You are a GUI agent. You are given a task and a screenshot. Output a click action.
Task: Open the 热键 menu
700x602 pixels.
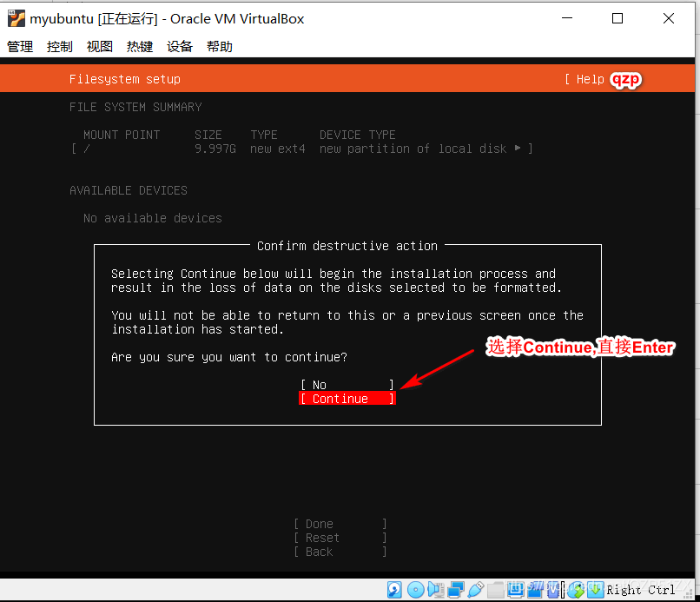point(140,46)
